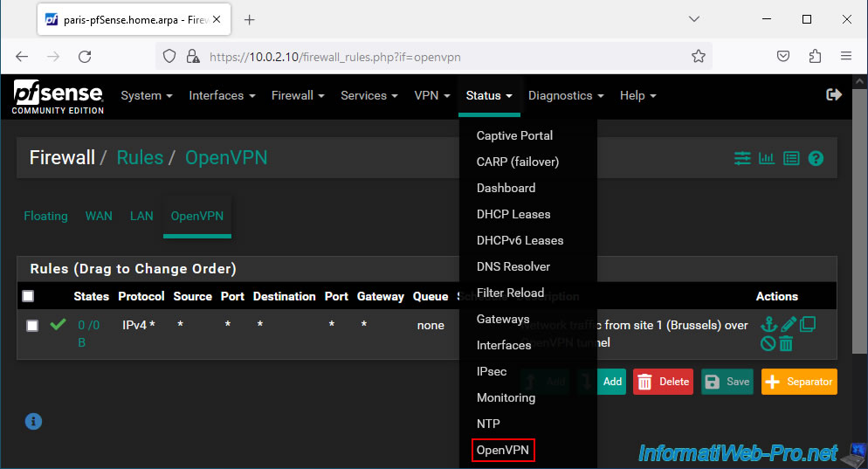
Task: Switch to the LAN rules tab
Action: tap(141, 216)
